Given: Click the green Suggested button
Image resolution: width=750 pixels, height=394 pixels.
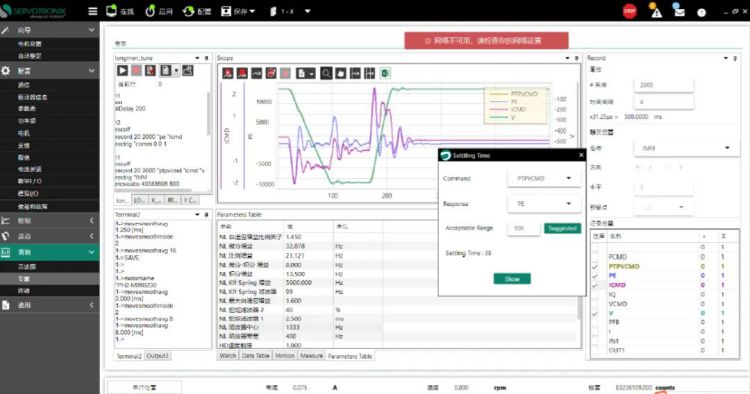Looking at the screenshot, I should 562,229.
